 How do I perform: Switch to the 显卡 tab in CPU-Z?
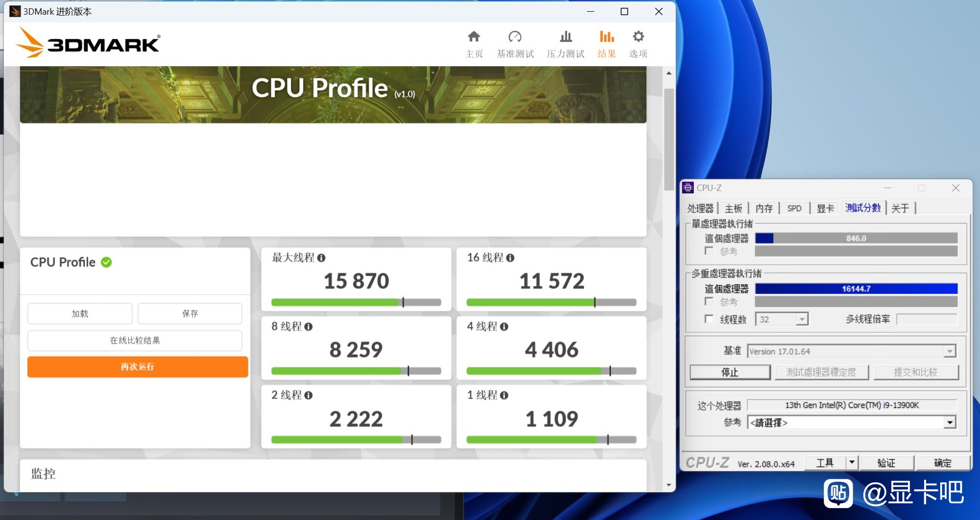click(825, 209)
